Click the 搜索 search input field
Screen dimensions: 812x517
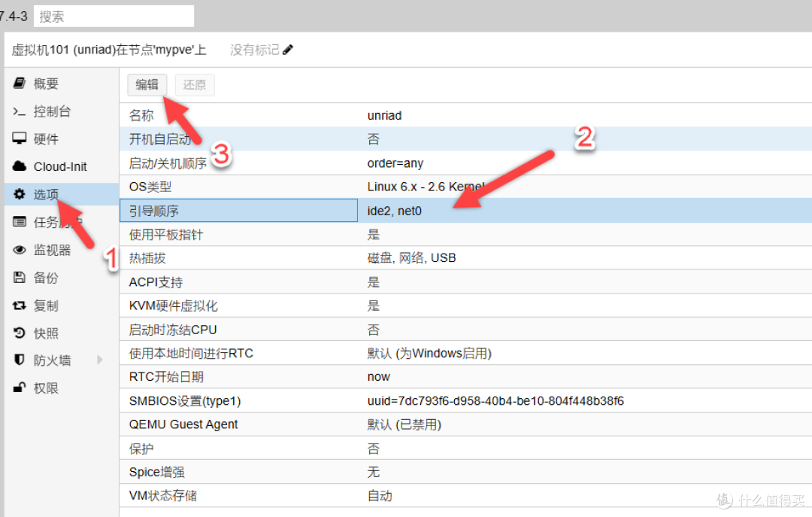point(113,15)
